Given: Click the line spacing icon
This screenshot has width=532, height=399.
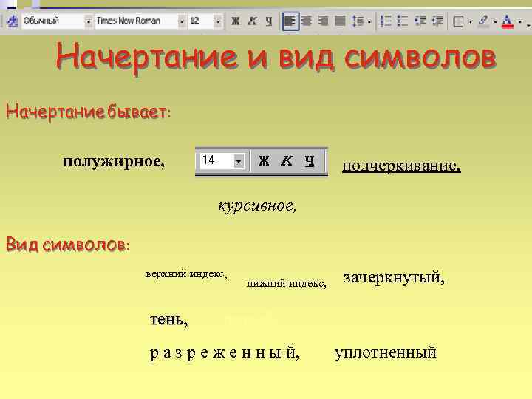Looking at the screenshot, I should click(x=358, y=21).
